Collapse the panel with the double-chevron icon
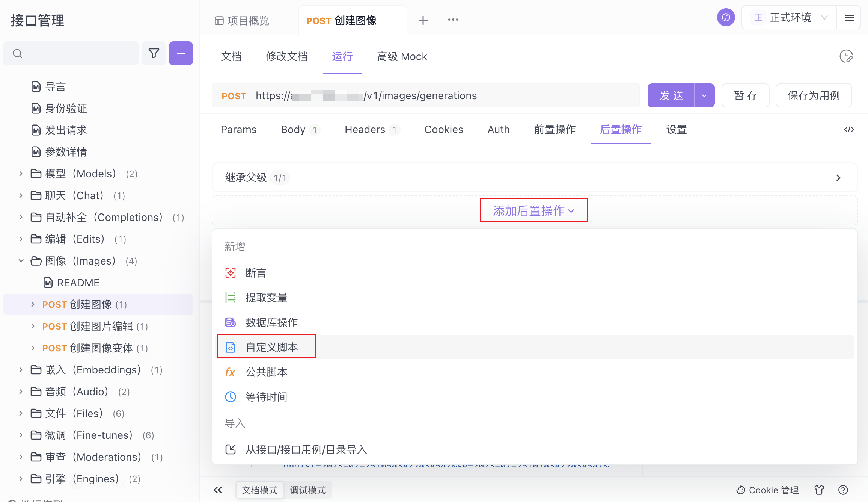The width and height of the screenshot is (868, 502). 218,490
